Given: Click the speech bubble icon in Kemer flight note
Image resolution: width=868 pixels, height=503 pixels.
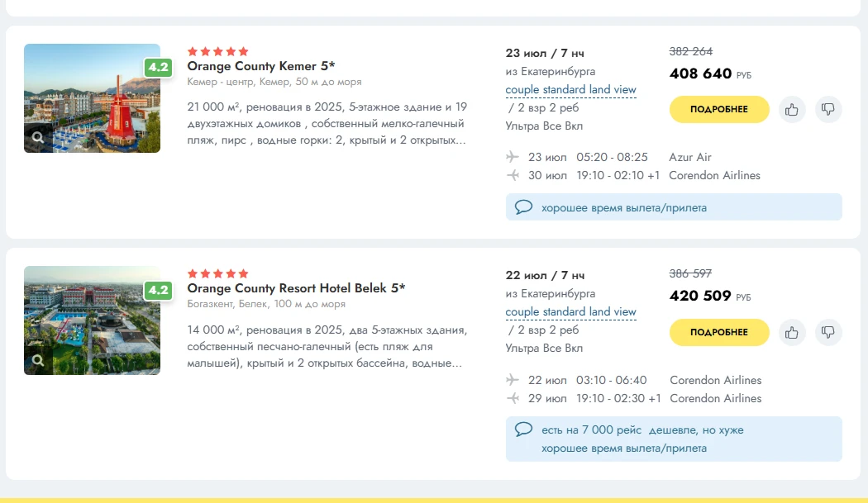Looking at the screenshot, I should (523, 207).
